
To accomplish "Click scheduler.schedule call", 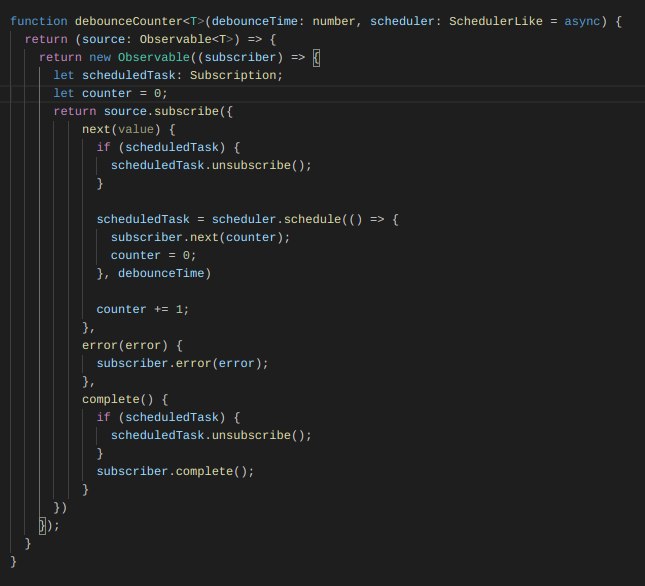I will 276,219.
